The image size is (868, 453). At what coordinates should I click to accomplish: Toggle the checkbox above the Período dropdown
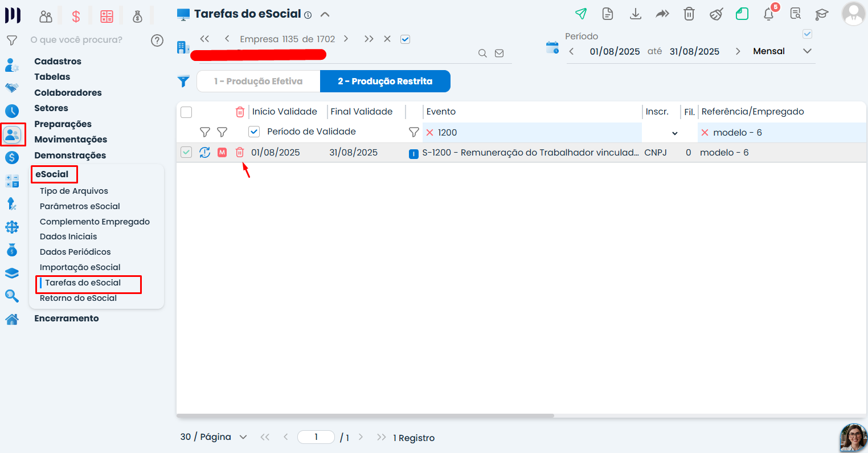pyautogui.click(x=807, y=34)
